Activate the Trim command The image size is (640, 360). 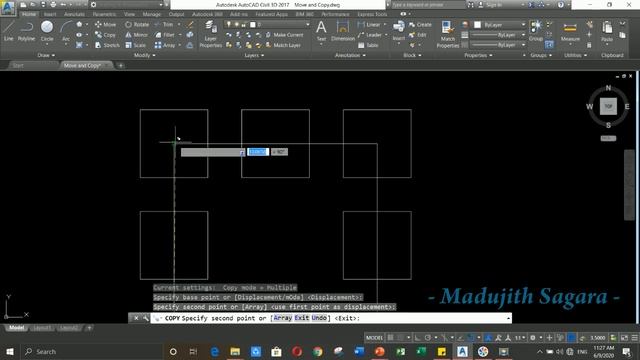click(164, 24)
